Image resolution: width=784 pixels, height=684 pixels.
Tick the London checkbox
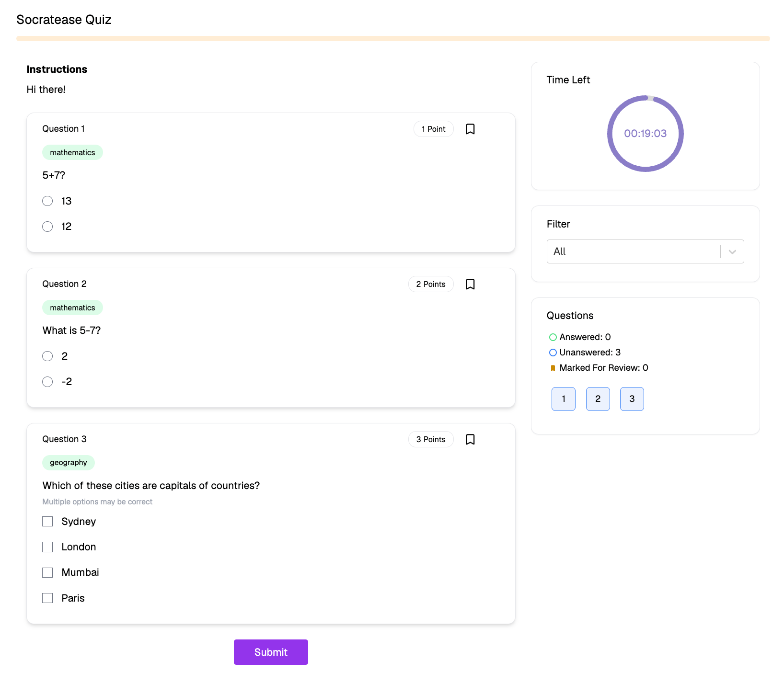point(47,547)
